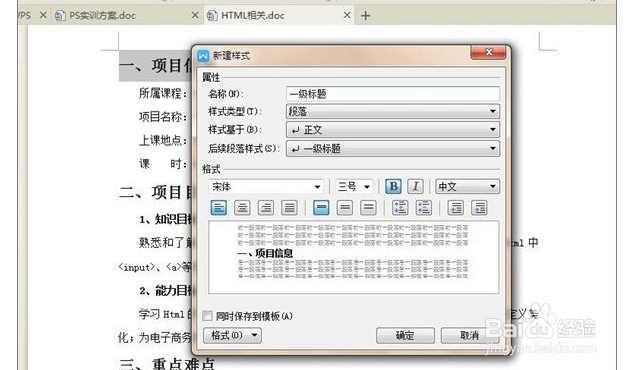The height and width of the screenshot is (370, 632).
Task: Open 后续段落样式 dropdown
Action: pos(393,148)
